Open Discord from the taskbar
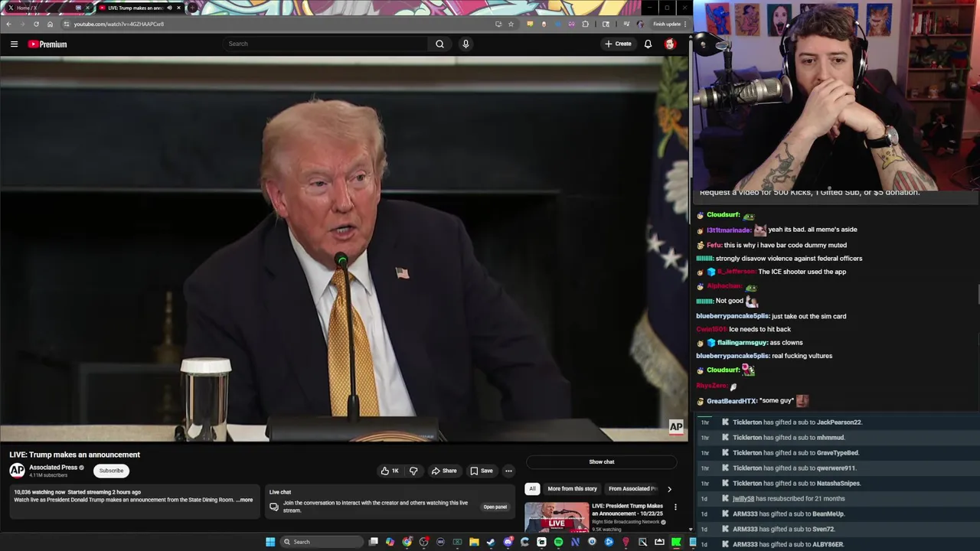980x551 pixels. coord(508,542)
